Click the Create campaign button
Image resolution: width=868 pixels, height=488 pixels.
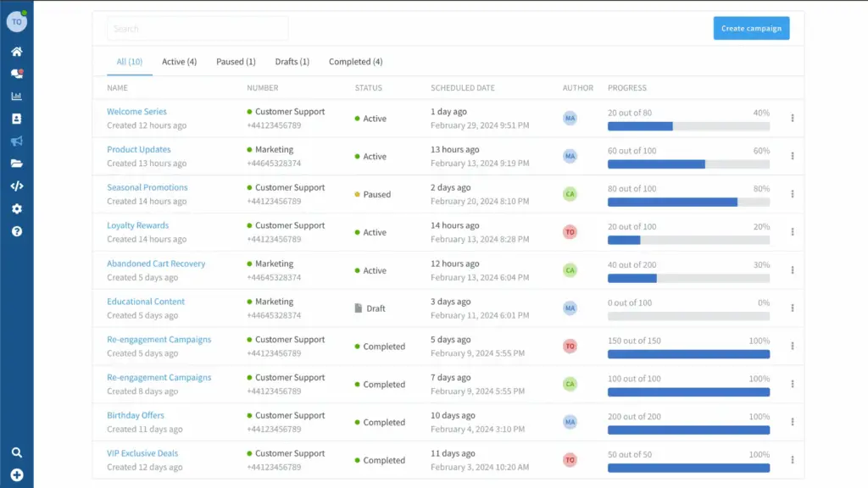(x=751, y=28)
